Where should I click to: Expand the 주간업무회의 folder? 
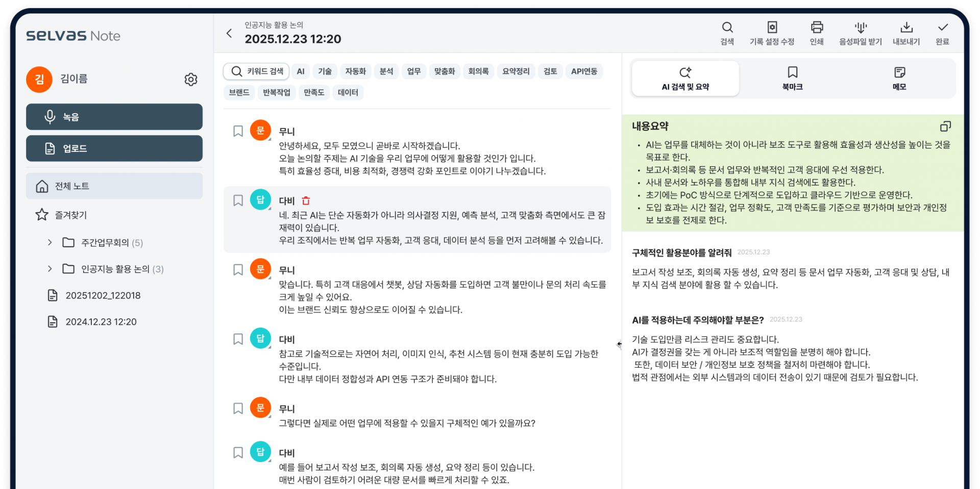click(x=50, y=242)
